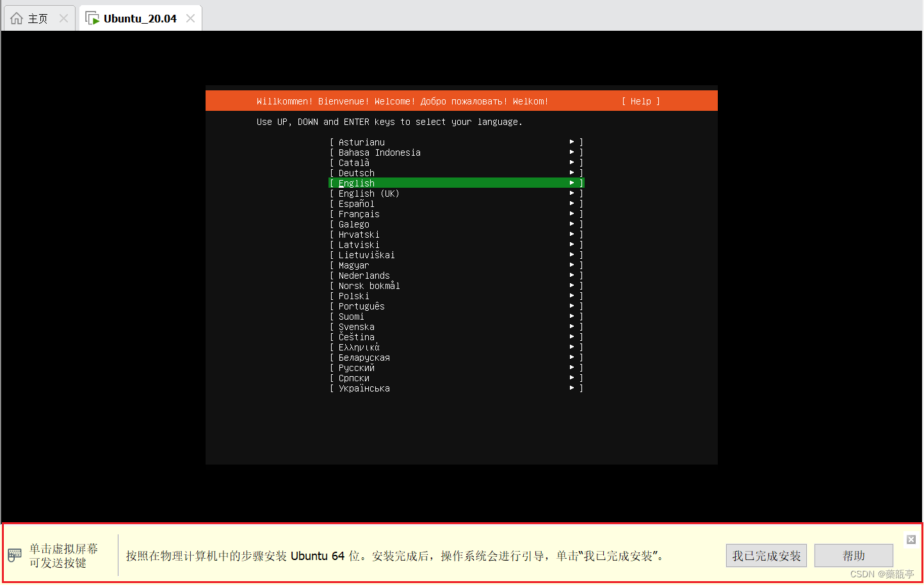Expand the Deutsch language sub-options arrow

click(572, 172)
